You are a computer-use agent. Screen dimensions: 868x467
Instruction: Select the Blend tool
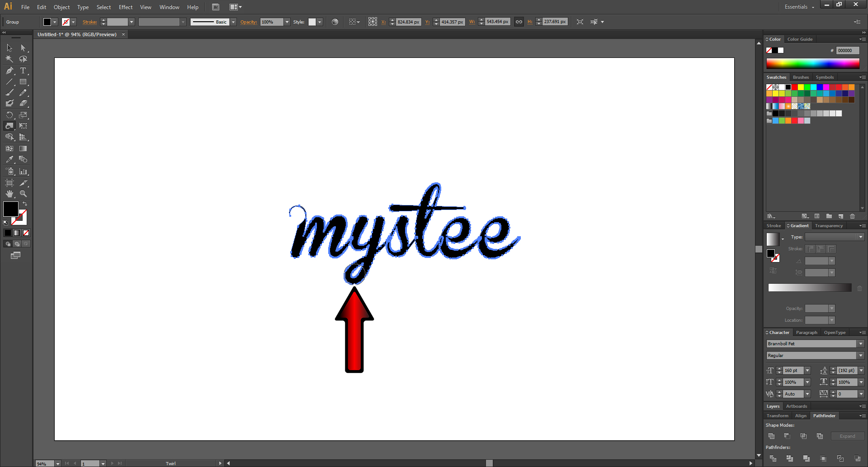23,159
